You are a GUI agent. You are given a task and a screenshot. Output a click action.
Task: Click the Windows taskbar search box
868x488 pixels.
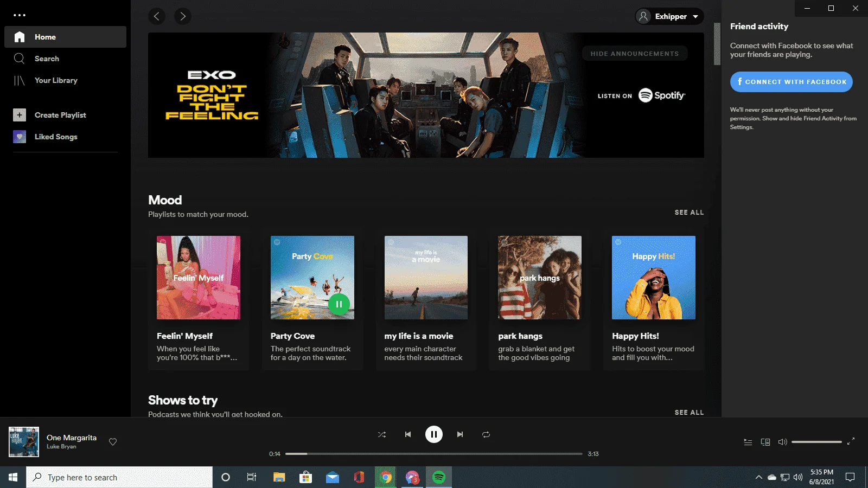119,477
